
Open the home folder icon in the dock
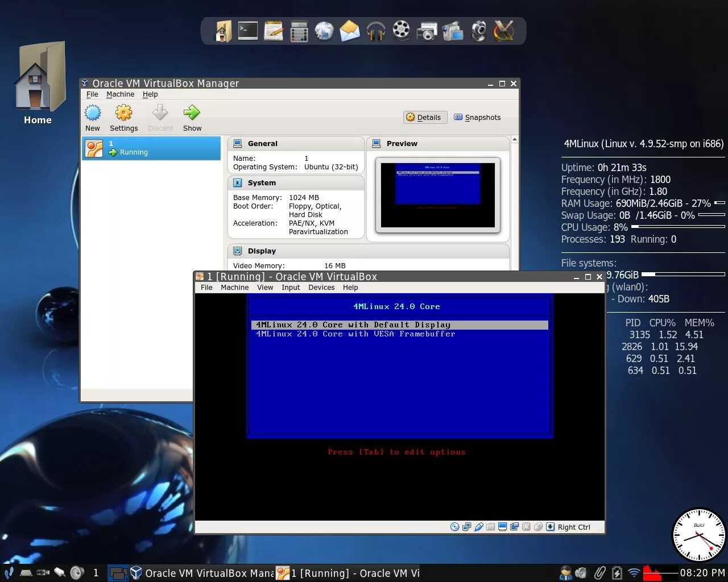(223, 31)
